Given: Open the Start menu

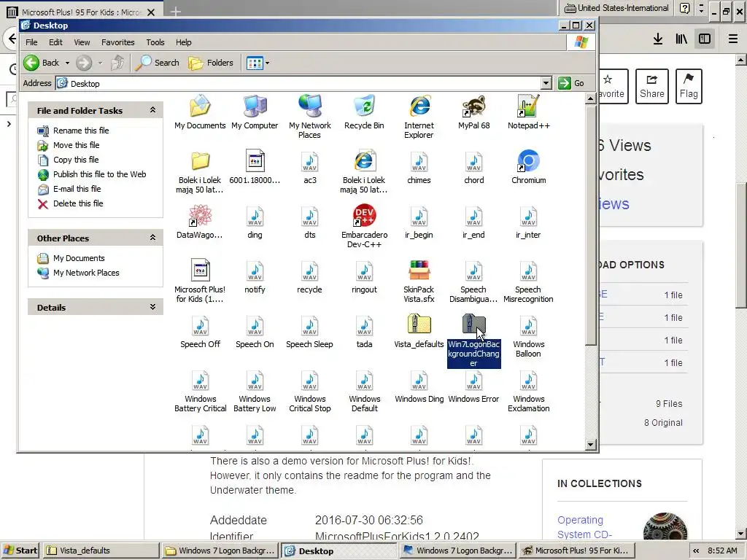Looking at the screenshot, I should pyautogui.click(x=20, y=551).
